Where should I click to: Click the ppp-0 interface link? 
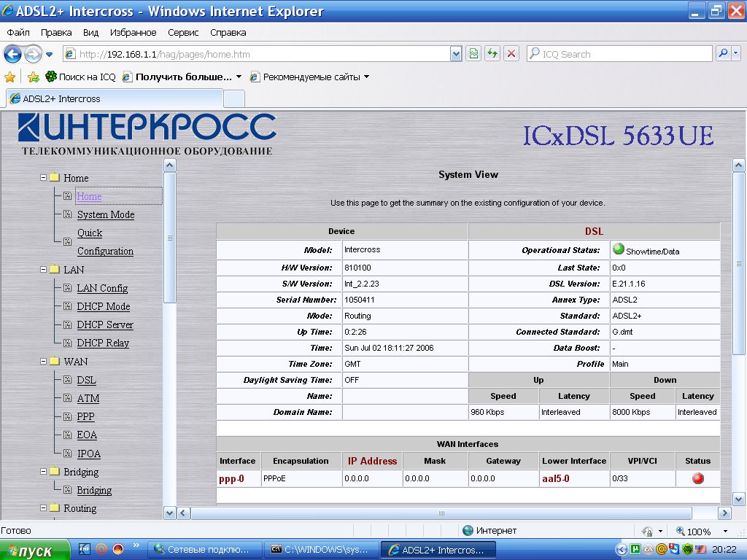point(231,479)
